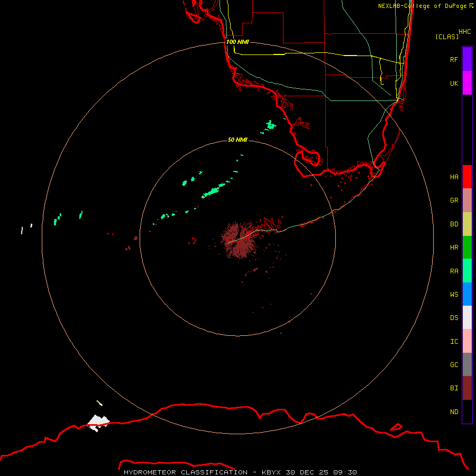Image resolution: width=476 pixels, height=476 pixels.
Task: Click the GR legend label
Action: [454, 200]
